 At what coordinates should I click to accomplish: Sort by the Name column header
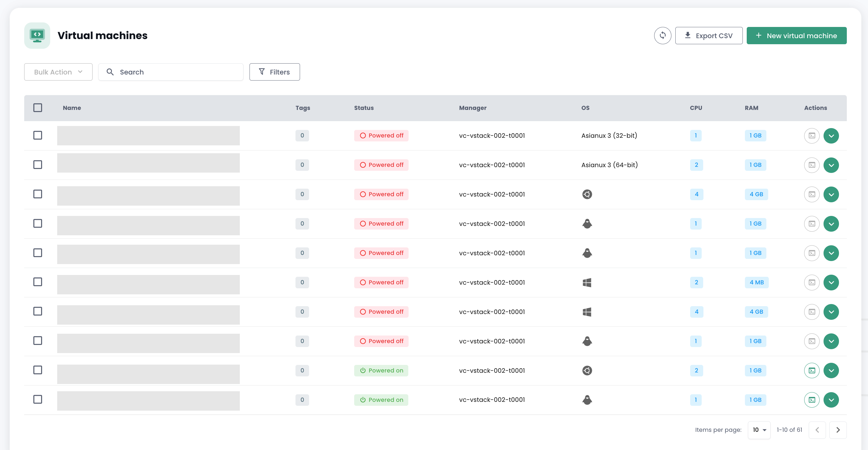point(72,108)
